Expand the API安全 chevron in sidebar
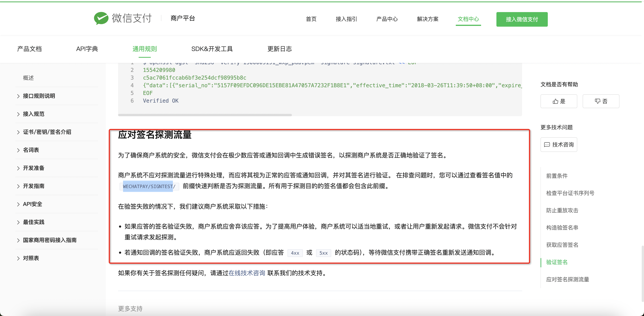644x316 pixels. [x=18, y=204]
